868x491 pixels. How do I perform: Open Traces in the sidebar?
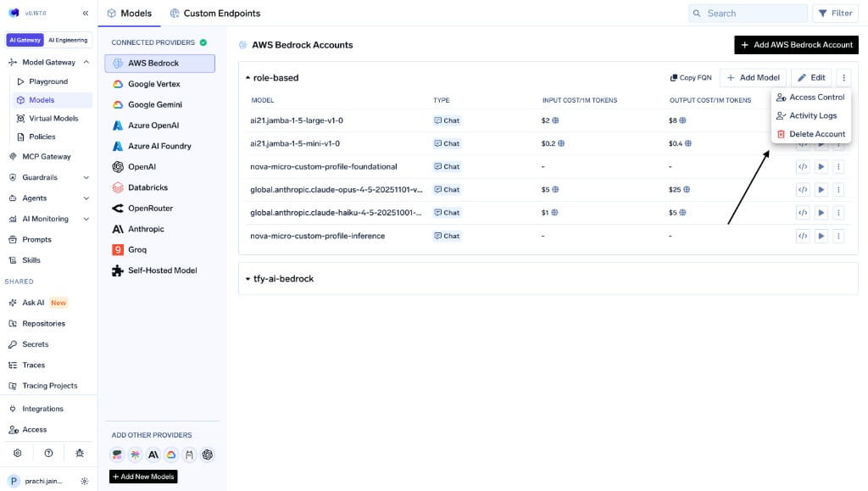coord(34,365)
